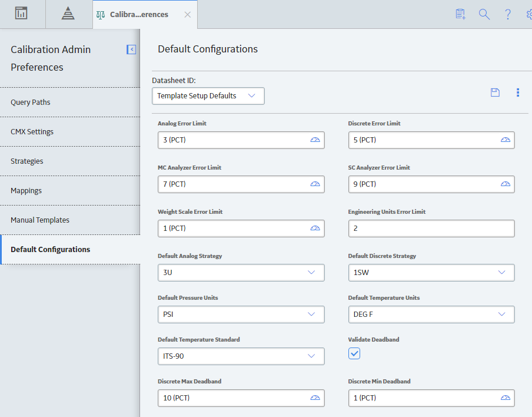Go to Query Paths section
Viewport: 532px width, 417px height.
(x=70, y=102)
